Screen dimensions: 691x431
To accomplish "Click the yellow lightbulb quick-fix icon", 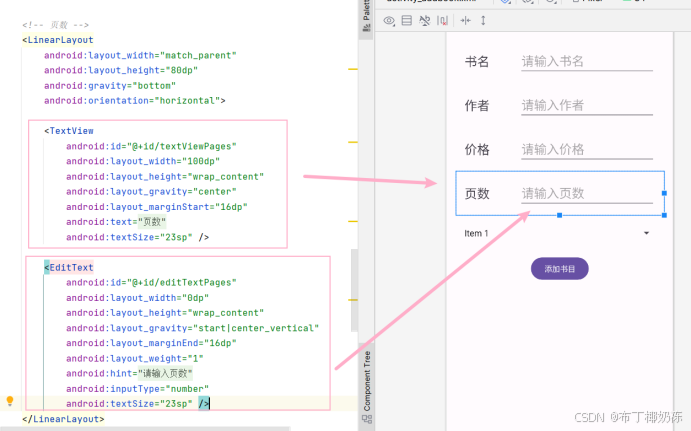I will (x=10, y=401).
